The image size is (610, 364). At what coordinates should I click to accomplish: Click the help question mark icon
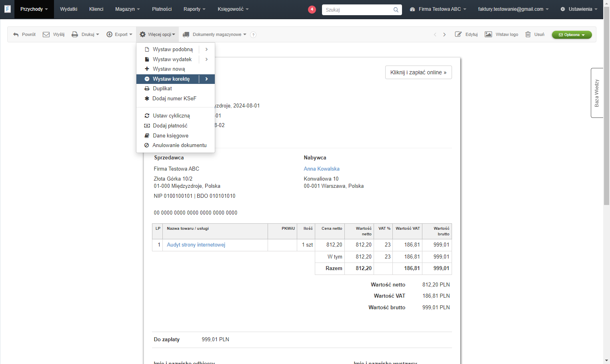pos(253,35)
